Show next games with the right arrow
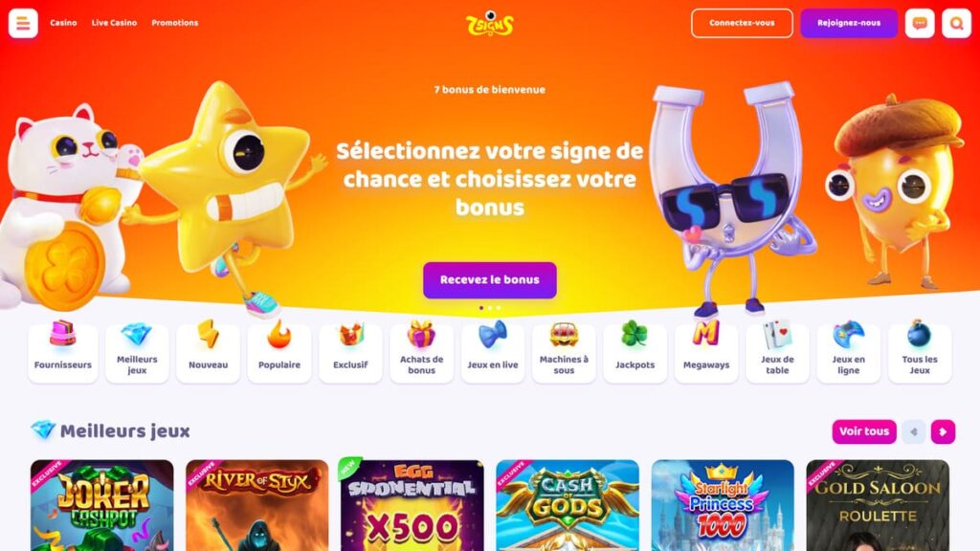 (x=943, y=431)
